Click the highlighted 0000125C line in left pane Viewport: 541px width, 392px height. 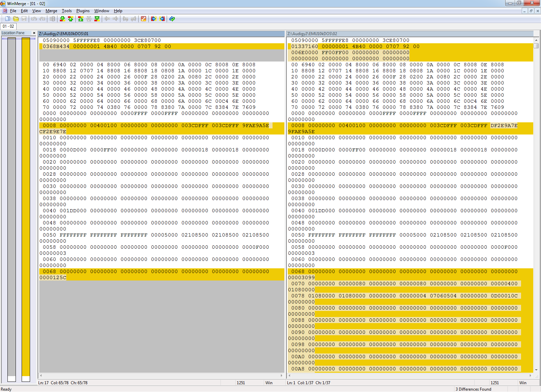click(53, 278)
